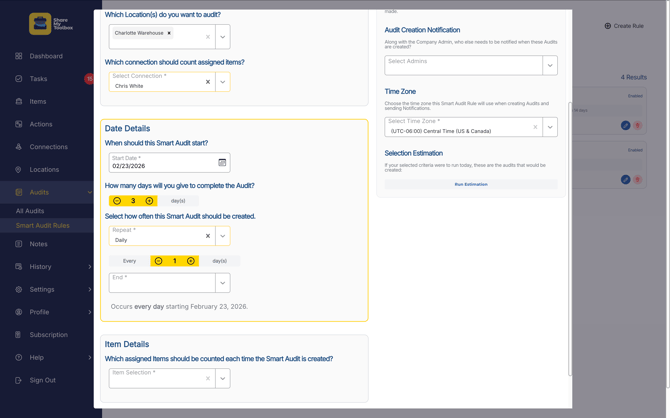Click the Connections person icon
This screenshot has height=418, width=670.
click(18, 147)
